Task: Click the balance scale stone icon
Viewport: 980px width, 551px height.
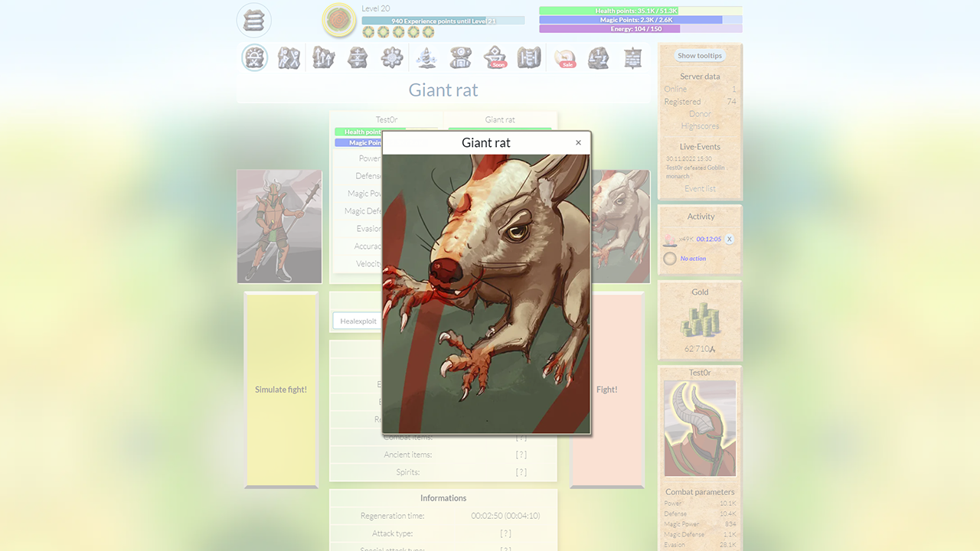Action: point(598,58)
